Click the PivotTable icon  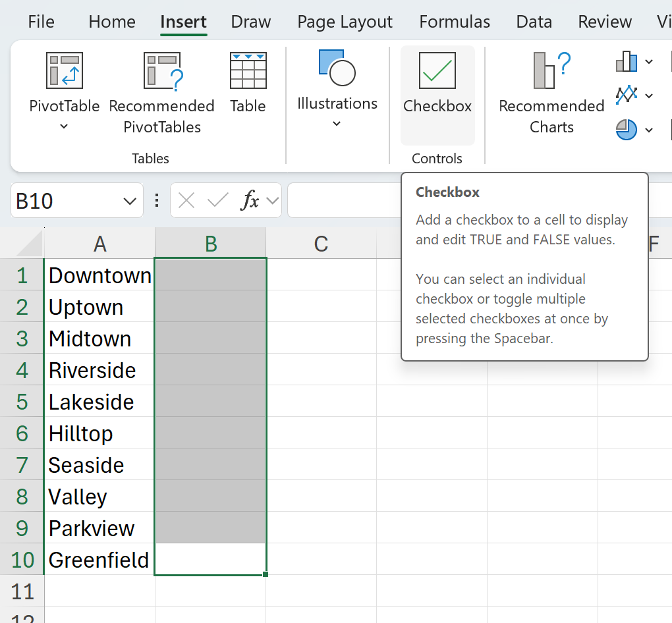pyautogui.click(x=64, y=71)
